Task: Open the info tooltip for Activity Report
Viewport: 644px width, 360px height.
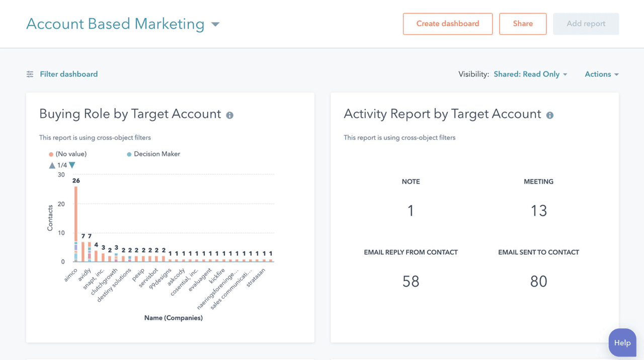Action: (x=550, y=115)
